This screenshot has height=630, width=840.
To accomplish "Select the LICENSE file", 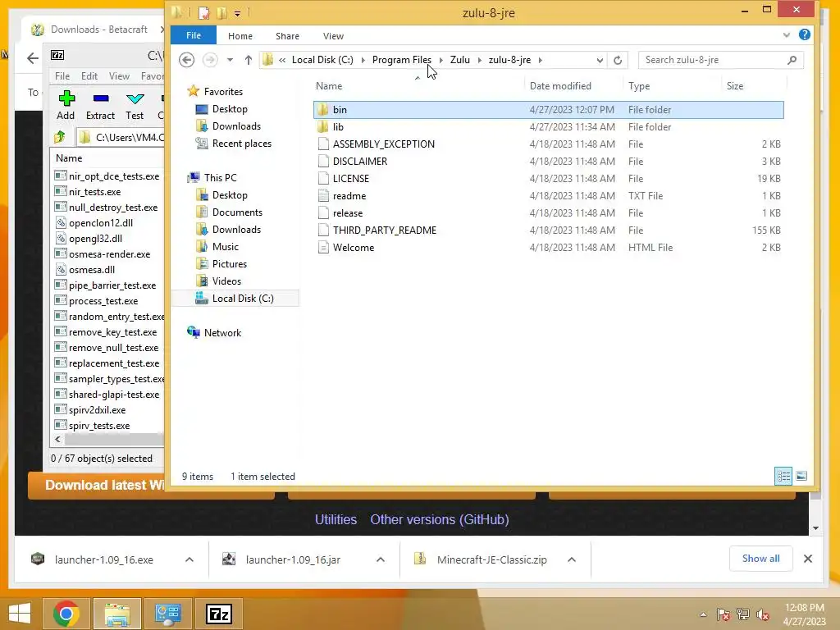I will click(549, 178).
